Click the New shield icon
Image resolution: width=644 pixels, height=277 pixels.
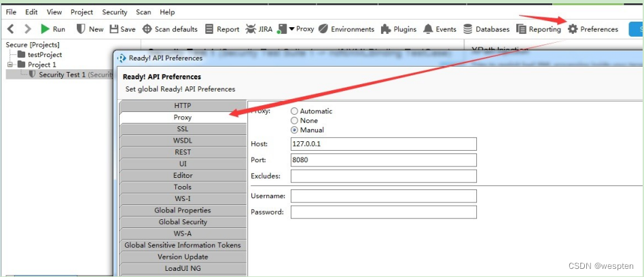coord(81,29)
